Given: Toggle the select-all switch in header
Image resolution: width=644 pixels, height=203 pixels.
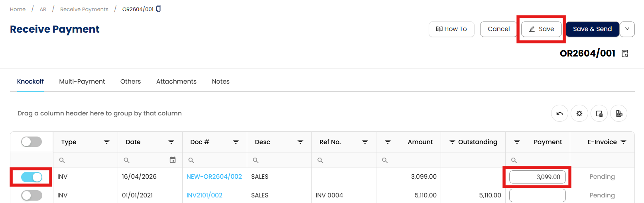Looking at the screenshot, I should point(32,142).
